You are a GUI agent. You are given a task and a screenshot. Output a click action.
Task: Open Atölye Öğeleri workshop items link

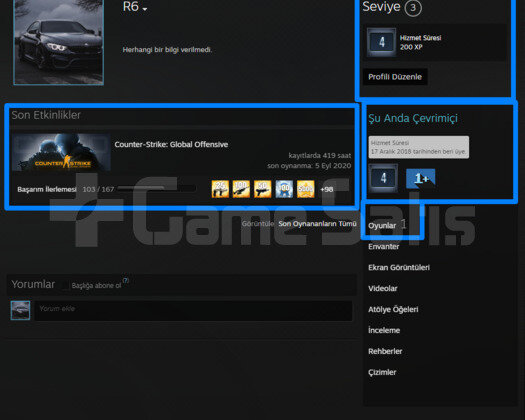click(x=393, y=309)
